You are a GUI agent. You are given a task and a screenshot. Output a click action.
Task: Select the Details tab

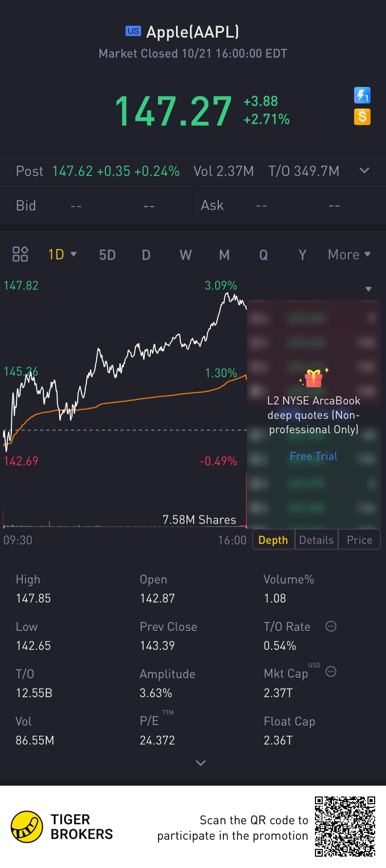pos(316,540)
